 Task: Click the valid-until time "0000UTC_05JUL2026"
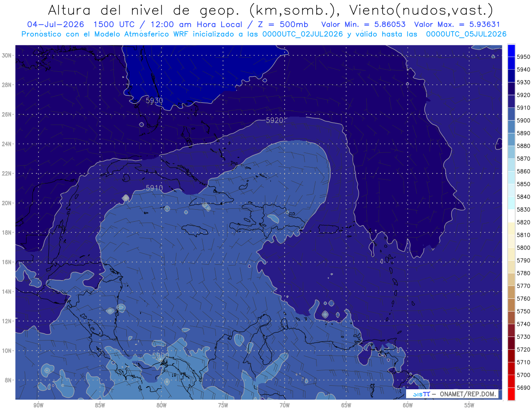[466, 34]
